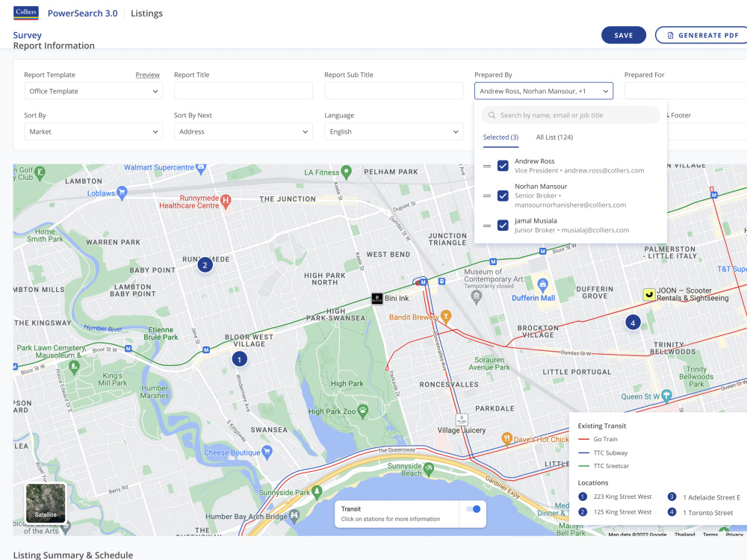This screenshot has height=560, width=747.
Task: Click Cheese Boutique shopping pin
Action: 267,452
